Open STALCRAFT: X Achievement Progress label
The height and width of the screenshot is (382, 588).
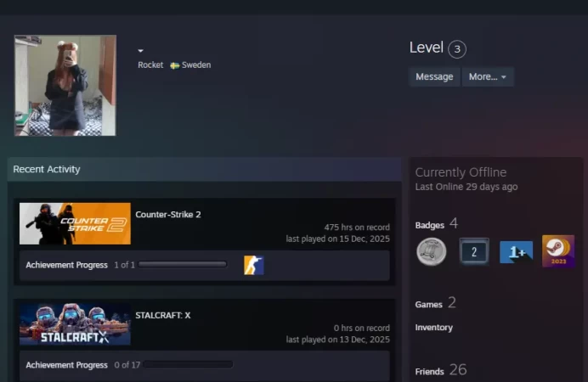click(x=67, y=365)
